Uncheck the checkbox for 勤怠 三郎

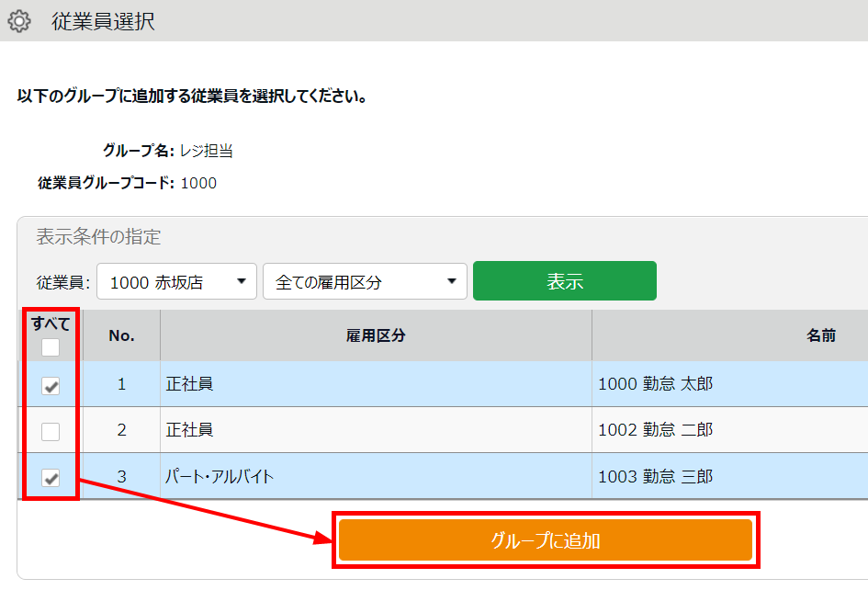pos(51,478)
